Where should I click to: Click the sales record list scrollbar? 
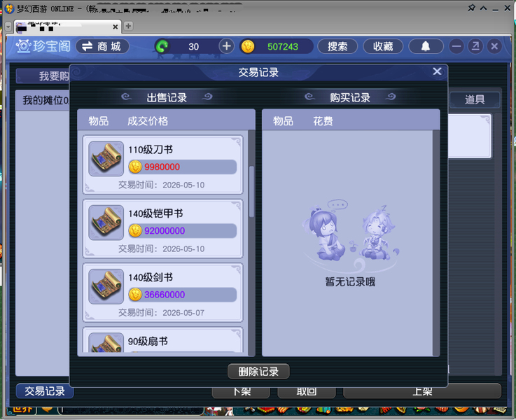pos(252,191)
